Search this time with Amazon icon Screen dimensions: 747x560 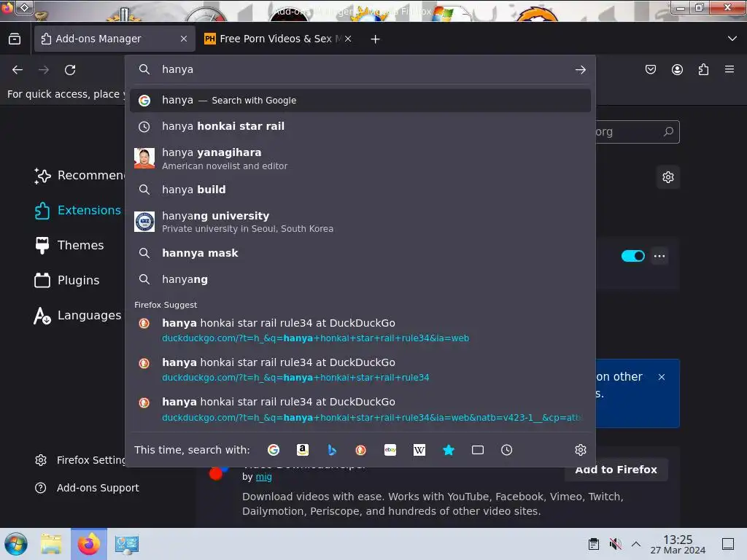[303, 450]
